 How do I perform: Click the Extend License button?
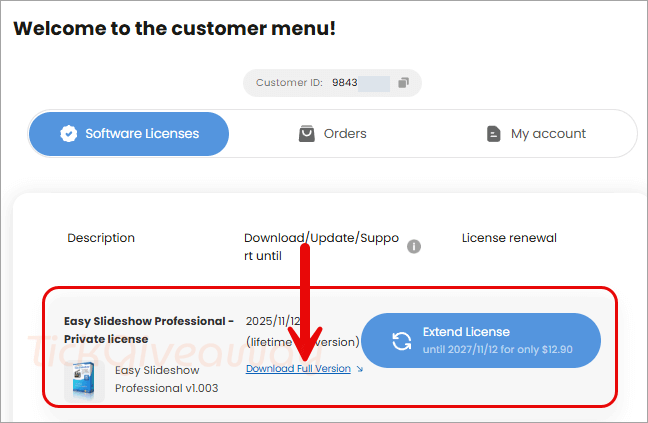coord(481,340)
